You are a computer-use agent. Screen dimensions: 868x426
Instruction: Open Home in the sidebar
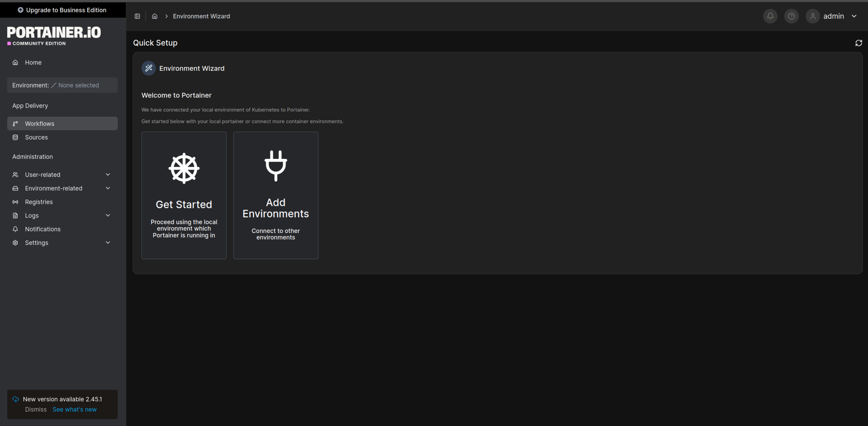click(62, 62)
